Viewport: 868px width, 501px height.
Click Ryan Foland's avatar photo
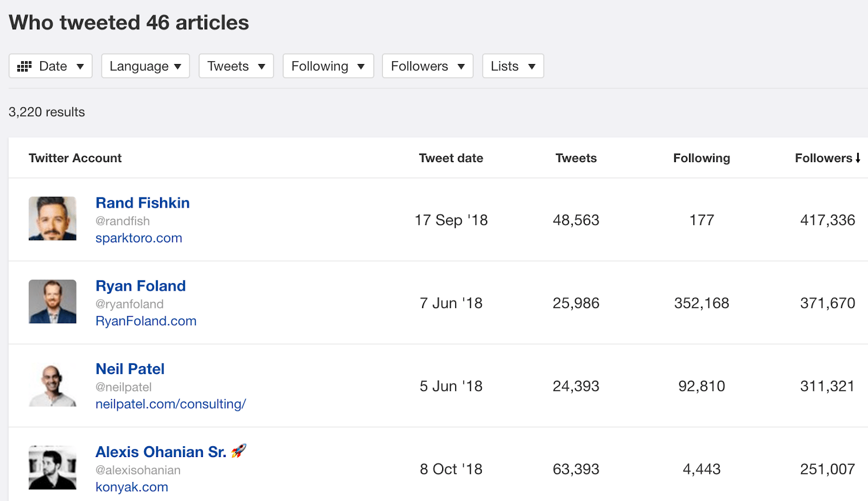click(53, 301)
